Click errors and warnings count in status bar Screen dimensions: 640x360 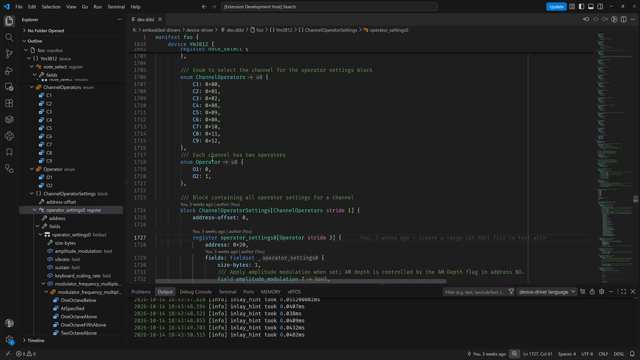tap(26, 354)
